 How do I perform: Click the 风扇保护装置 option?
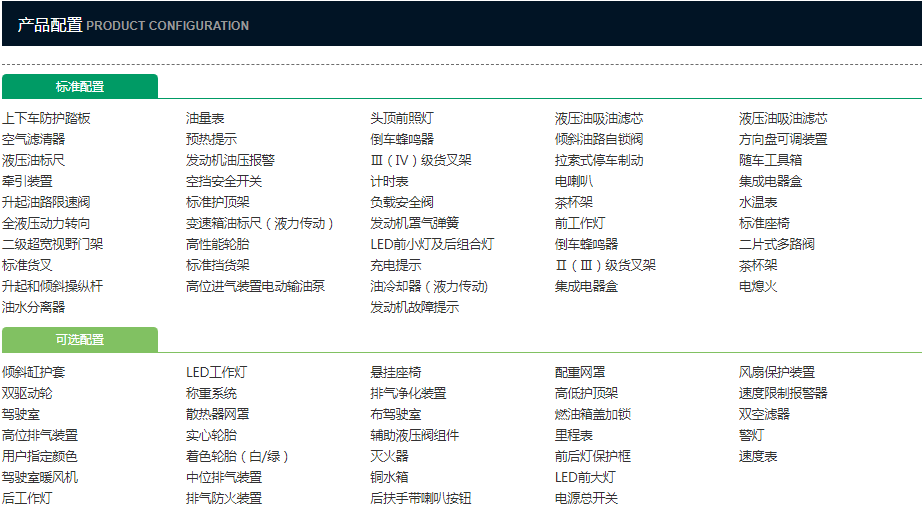tap(777, 372)
